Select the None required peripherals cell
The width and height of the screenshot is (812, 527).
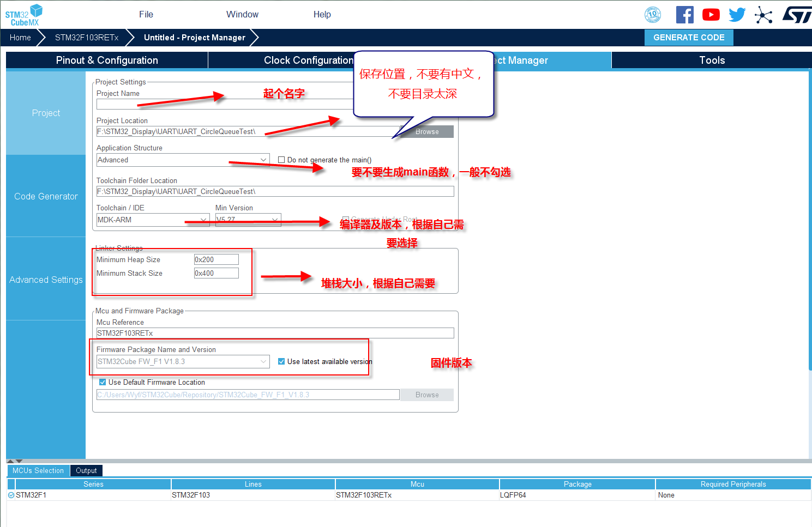[x=733, y=495]
